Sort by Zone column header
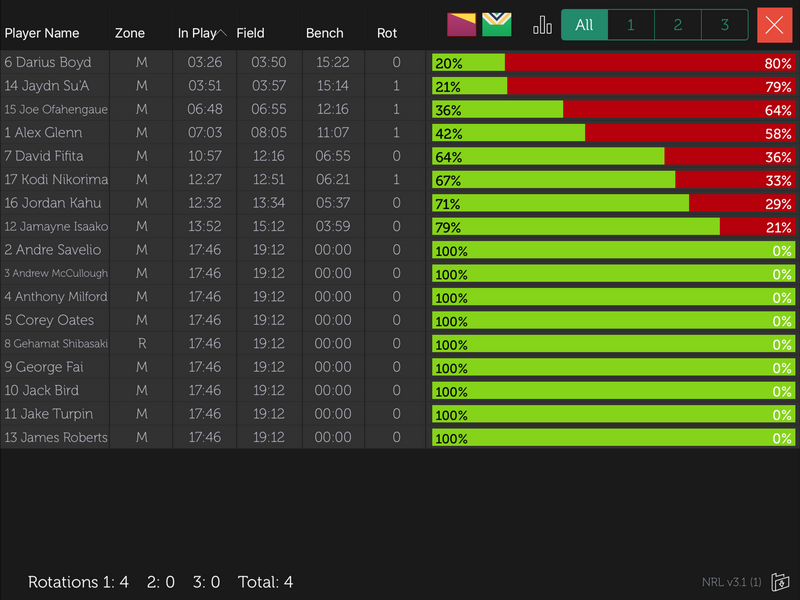 coord(130,33)
